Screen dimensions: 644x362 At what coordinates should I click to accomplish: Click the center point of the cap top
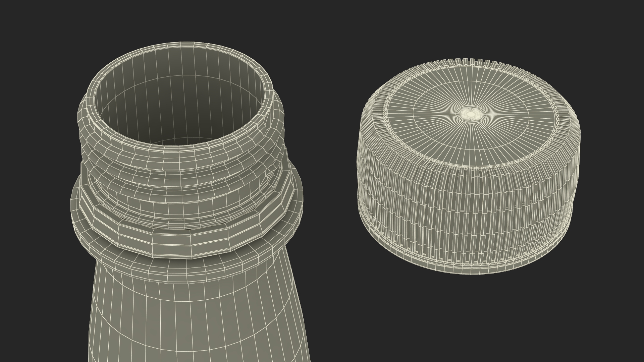pyautogui.click(x=471, y=115)
